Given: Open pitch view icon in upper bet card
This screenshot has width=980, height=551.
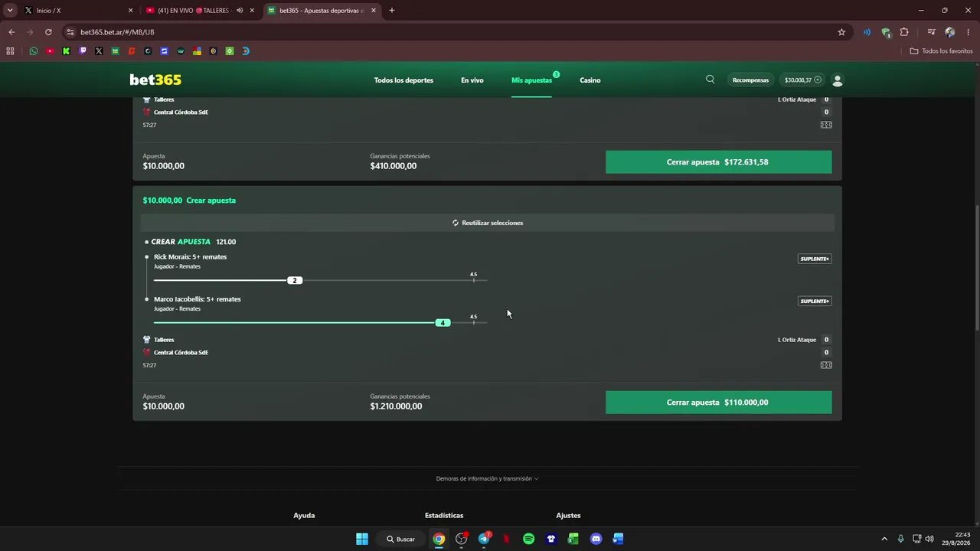Looking at the screenshot, I should pos(826,125).
